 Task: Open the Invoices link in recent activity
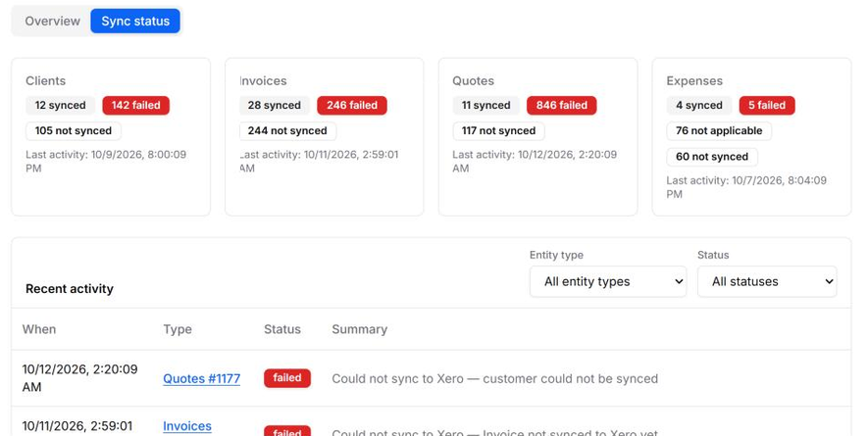[187, 426]
